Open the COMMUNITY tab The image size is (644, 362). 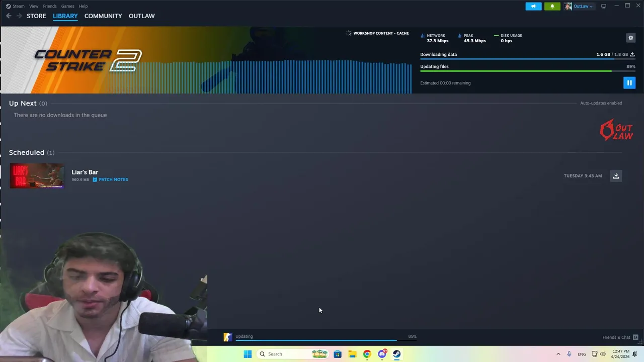click(103, 16)
